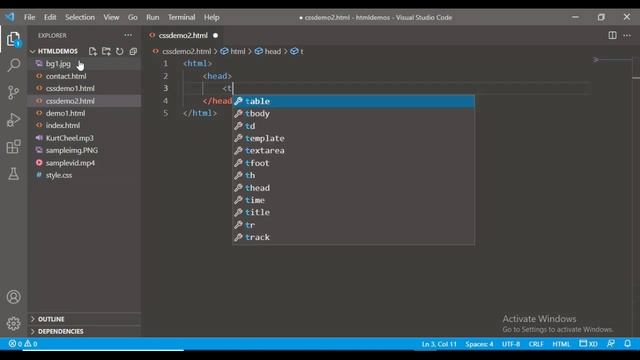Open the Edit menu
This screenshot has width=640, height=360.
click(50, 17)
